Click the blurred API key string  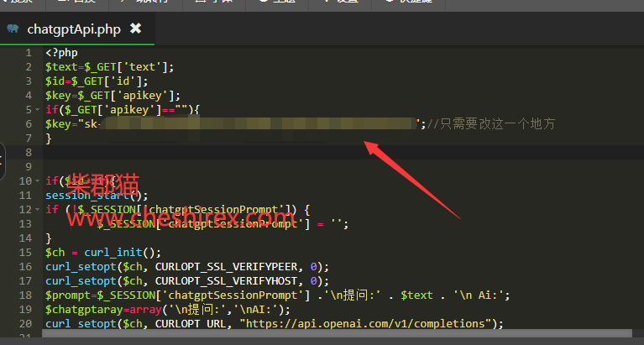(x=258, y=123)
